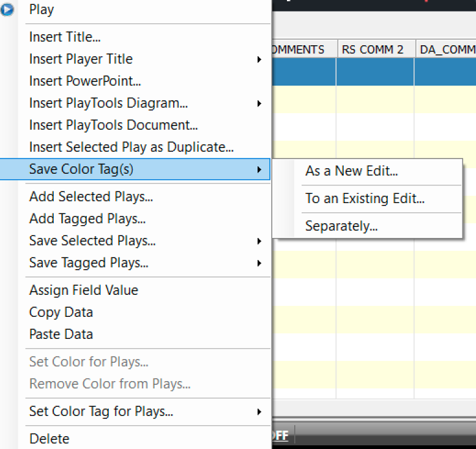Click the Save Color Tag(s) submenu arrow
The image size is (476, 449).
[x=259, y=169]
